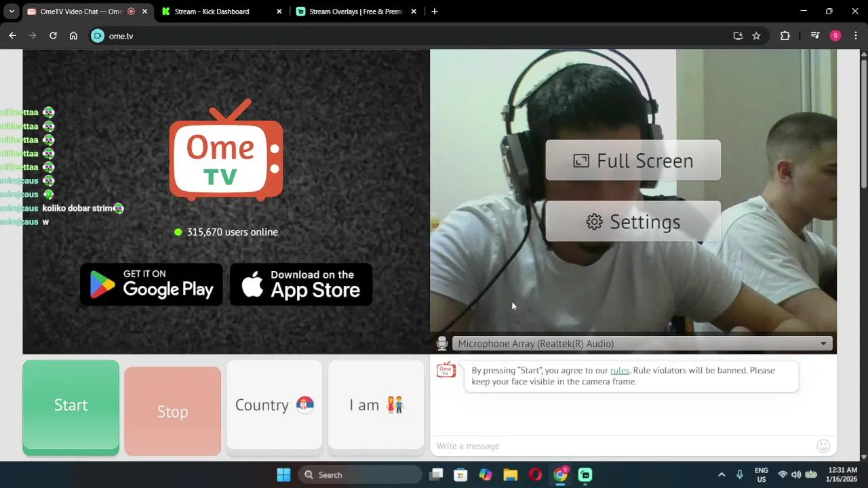Expand the Microphone Array device dropdown
The image size is (868, 488).
point(641,344)
